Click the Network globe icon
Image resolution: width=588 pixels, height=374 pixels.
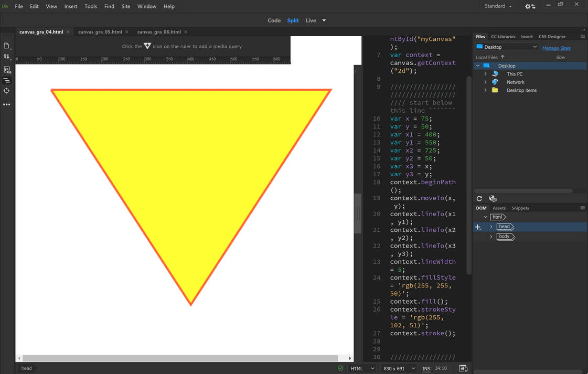coord(495,82)
